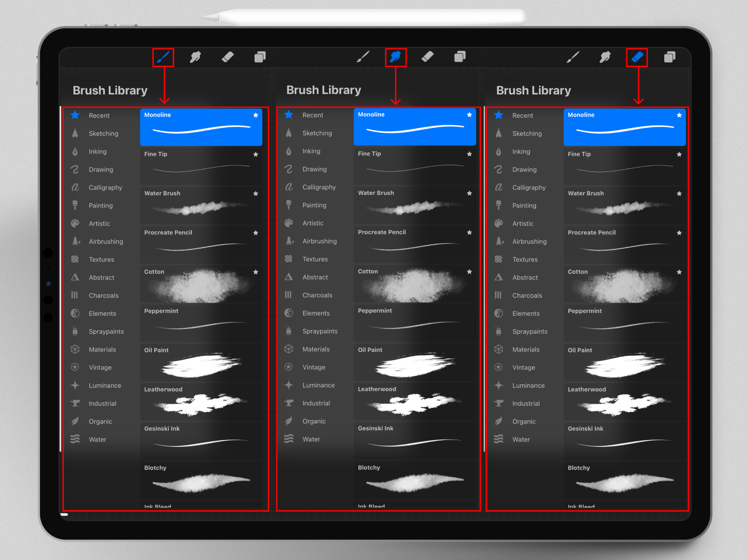Choose Blotchy brush in right library
747x560 pixels.
click(625, 480)
